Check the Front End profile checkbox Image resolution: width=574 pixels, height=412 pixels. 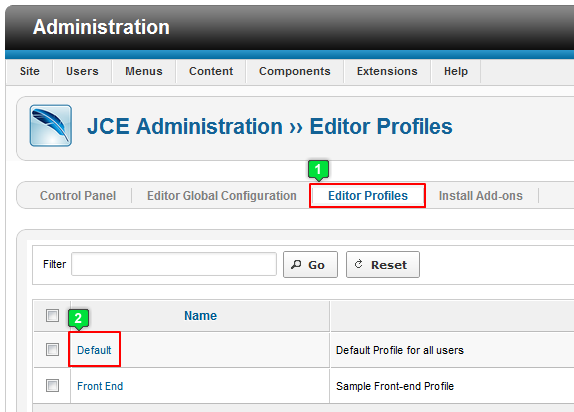pos(52,385)
